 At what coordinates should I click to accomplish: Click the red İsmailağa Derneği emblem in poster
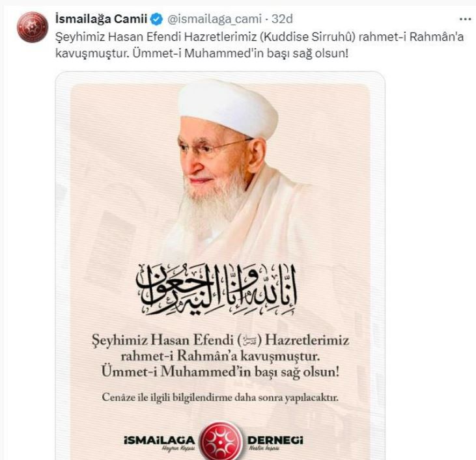[222, 440]
